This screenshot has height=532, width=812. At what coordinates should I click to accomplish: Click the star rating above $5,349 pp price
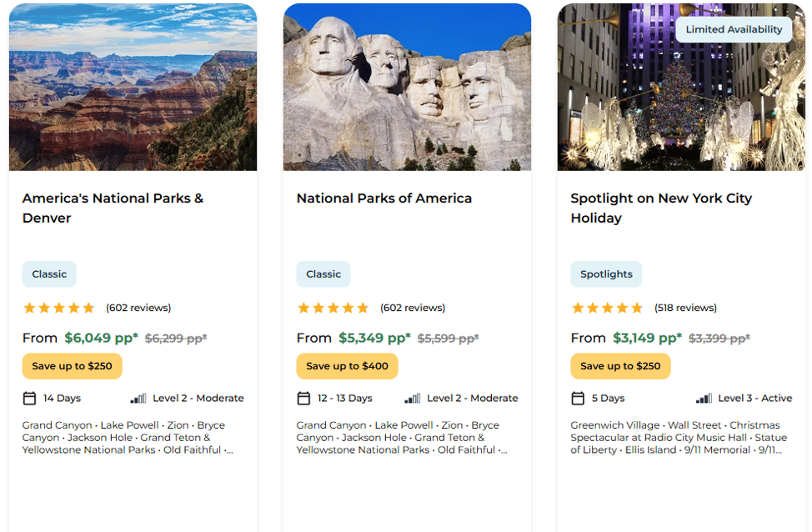tap(333, 309)
